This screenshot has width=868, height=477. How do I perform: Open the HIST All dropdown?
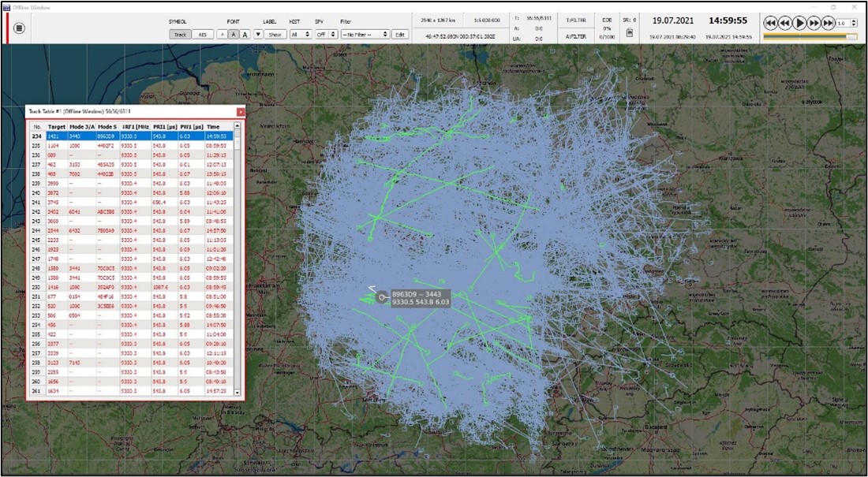pyautogui.click(x=301, y=35)
